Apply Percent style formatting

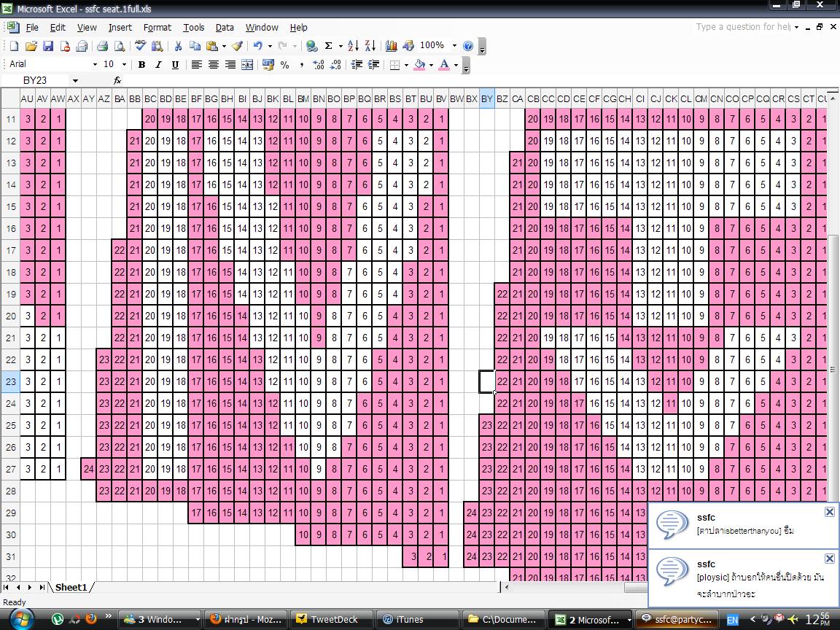285,65
